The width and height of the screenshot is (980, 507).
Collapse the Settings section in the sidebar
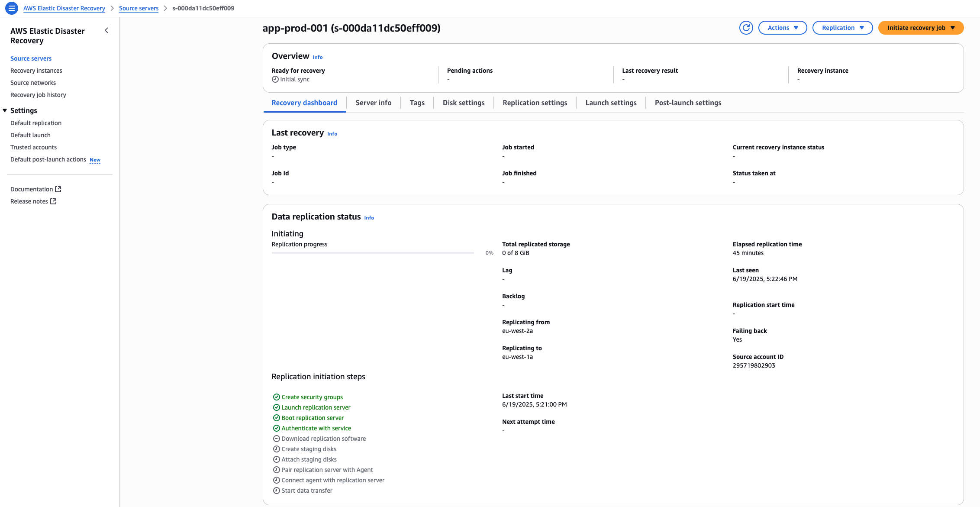4,110
